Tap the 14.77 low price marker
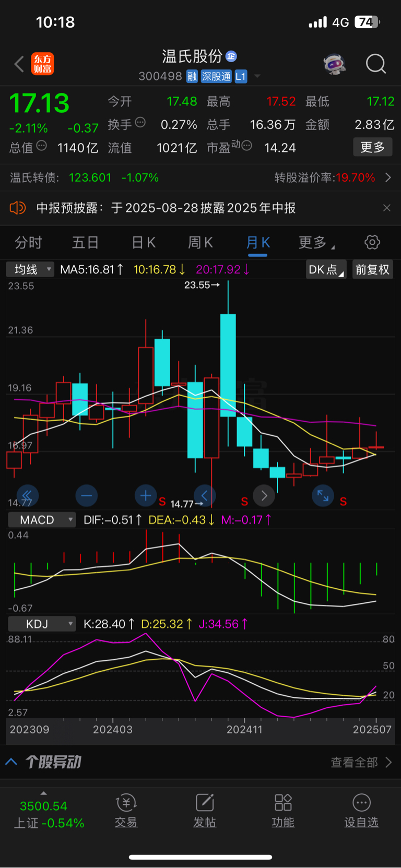The height and width of the screenshot is (868, 401). click(x=186, y=504)
